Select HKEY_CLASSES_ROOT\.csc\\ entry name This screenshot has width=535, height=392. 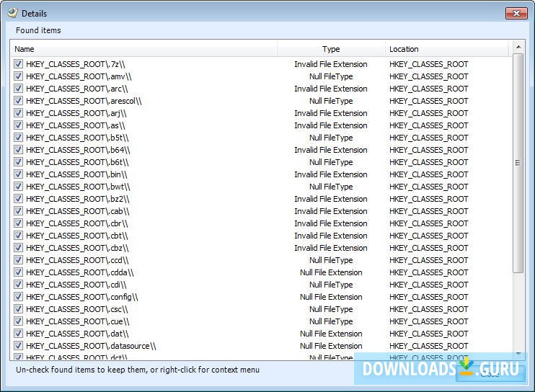click(x=77, y=309)
